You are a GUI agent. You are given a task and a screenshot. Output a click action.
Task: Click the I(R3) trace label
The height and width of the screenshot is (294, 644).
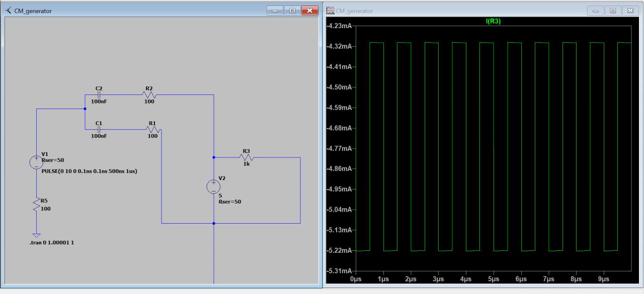pos(493,21)
